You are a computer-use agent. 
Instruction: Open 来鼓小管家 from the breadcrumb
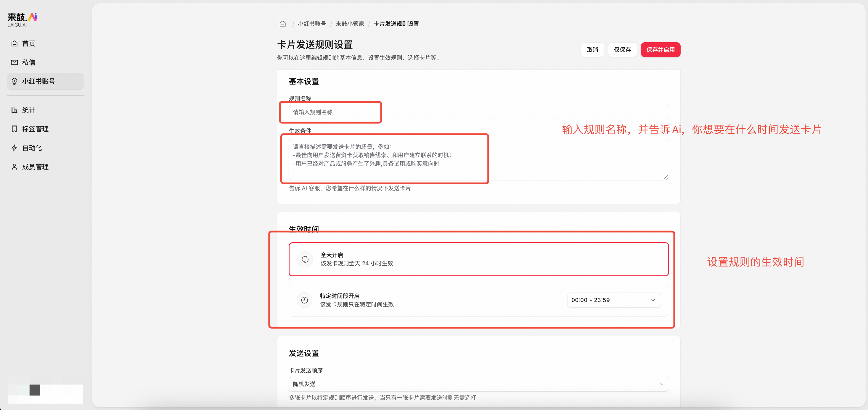click(349, 24)
